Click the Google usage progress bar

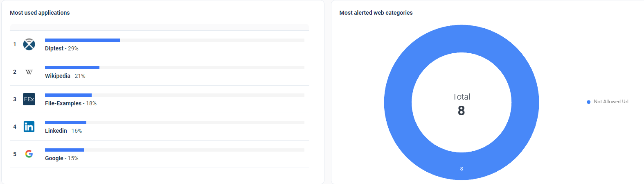click(x=175, y=150)
